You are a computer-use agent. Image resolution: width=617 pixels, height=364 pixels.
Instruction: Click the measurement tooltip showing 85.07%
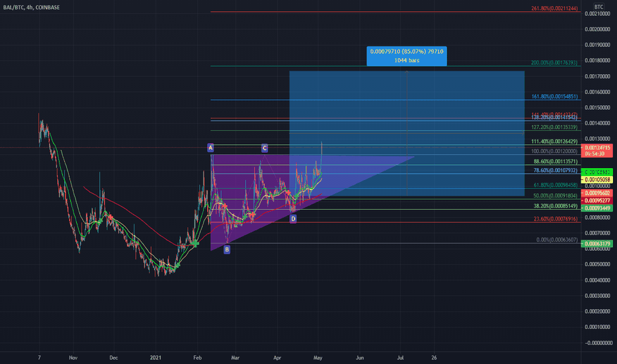pyautogui.click(x=406, y=56)
